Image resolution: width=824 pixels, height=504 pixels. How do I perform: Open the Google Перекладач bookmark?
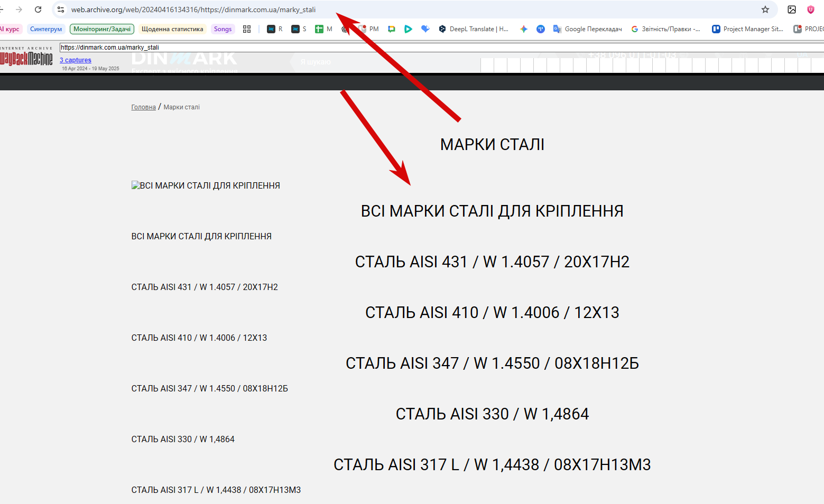click(x=588, y=29)
